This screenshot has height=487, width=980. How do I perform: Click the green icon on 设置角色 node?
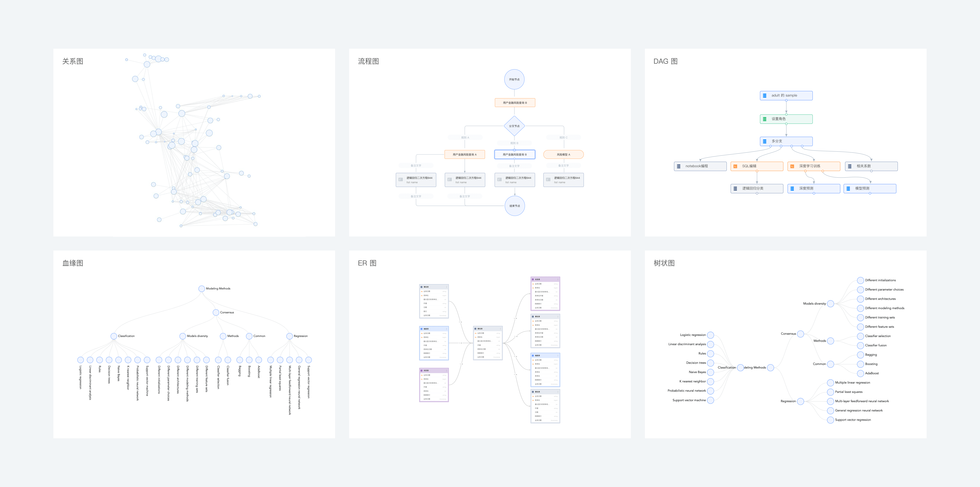(765, 119)
